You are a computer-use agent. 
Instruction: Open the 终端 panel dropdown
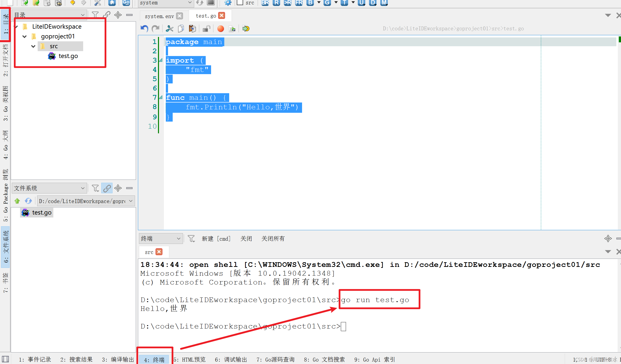click(161, 239)
